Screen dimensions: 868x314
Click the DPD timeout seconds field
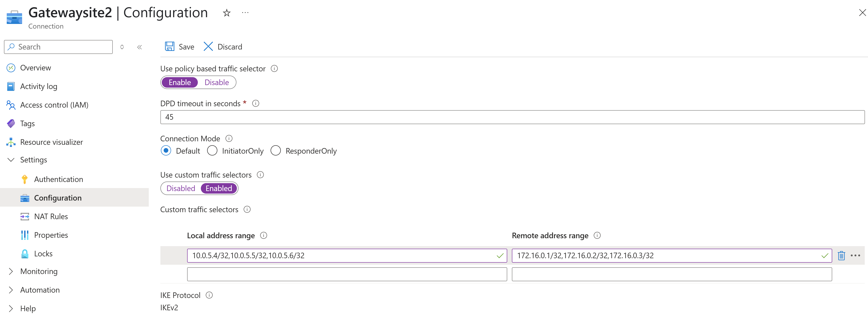point(512,117)
